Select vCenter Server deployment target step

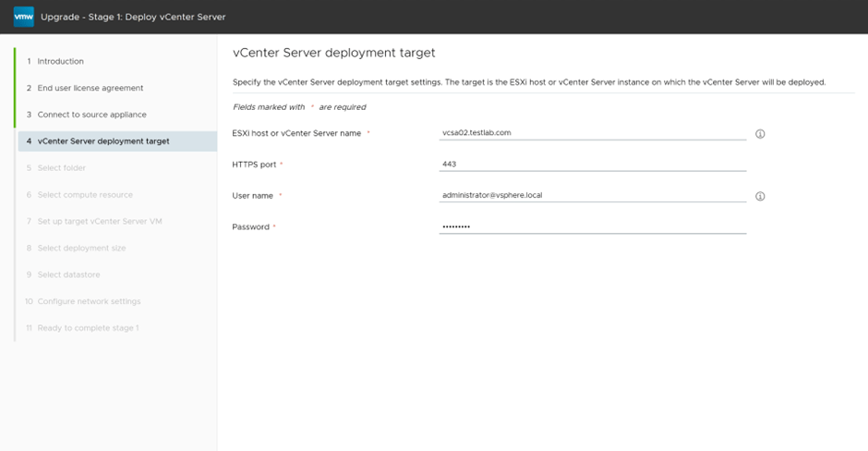(102, 141)
